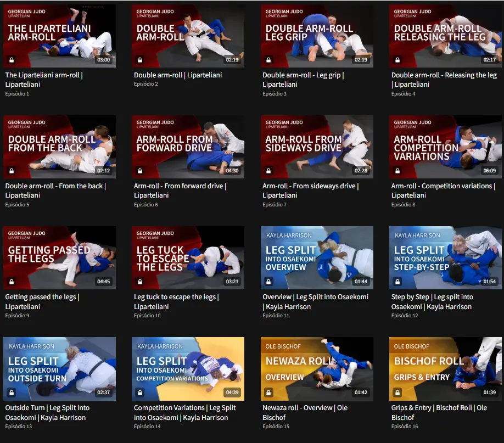Click lock icon on Bischof Roll Grips & Entry thumbnail
The image size is (504, 443).
coord(397,392)
